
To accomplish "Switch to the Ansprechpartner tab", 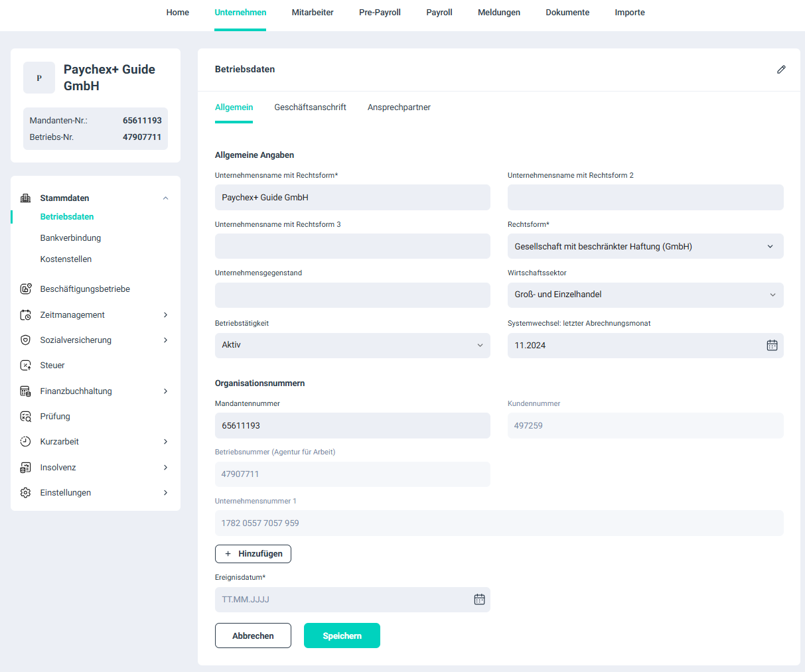I will click(399, 107).
